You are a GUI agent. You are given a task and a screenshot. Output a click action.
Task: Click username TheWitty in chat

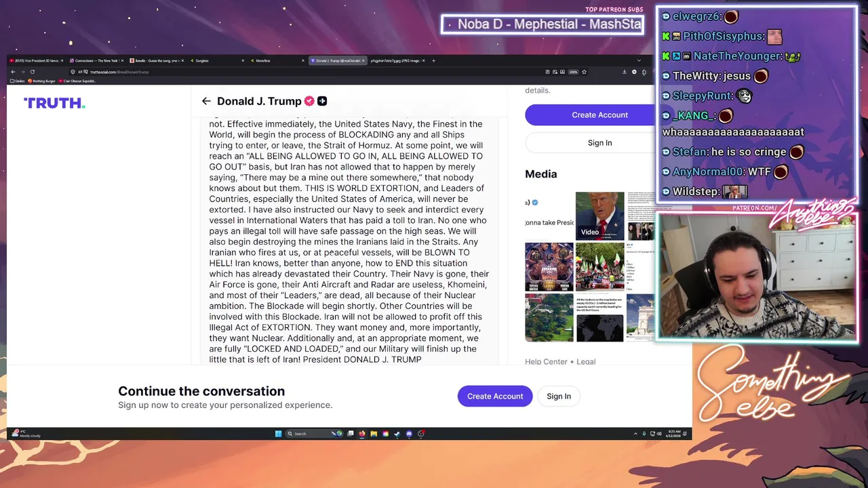(x=695, y=76)
